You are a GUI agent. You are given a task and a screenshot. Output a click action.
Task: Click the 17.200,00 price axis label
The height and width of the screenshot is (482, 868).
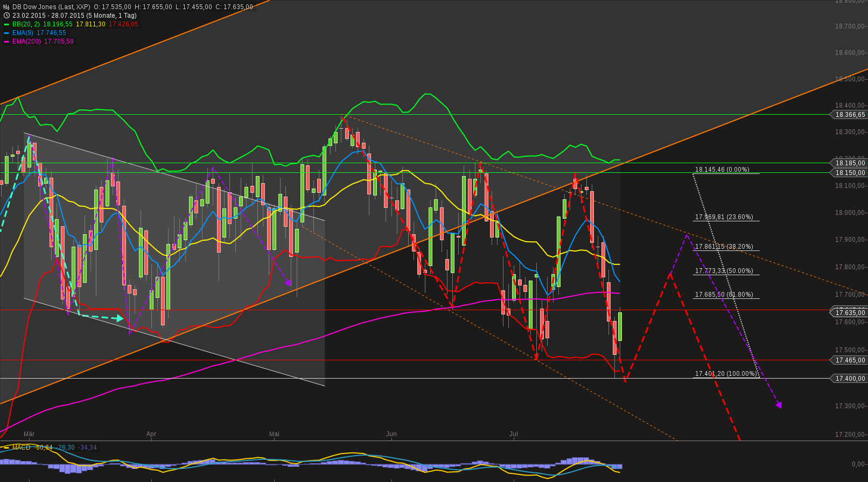pos(850,435)
